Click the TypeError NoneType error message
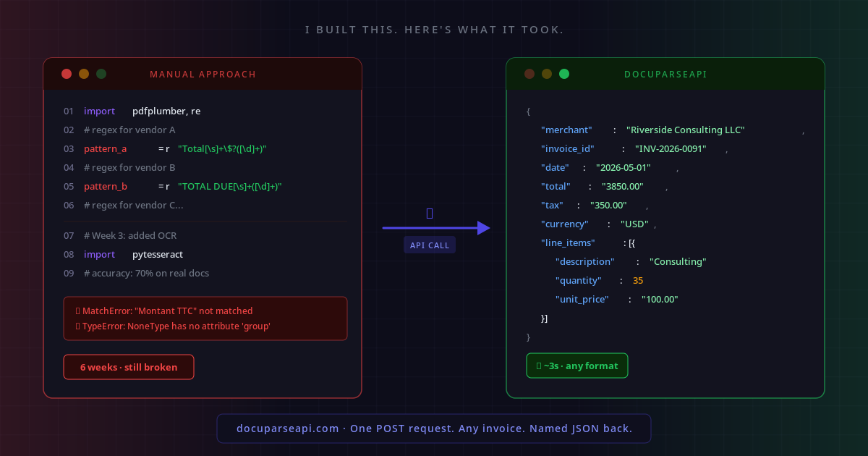 click(x=173, y=326)
